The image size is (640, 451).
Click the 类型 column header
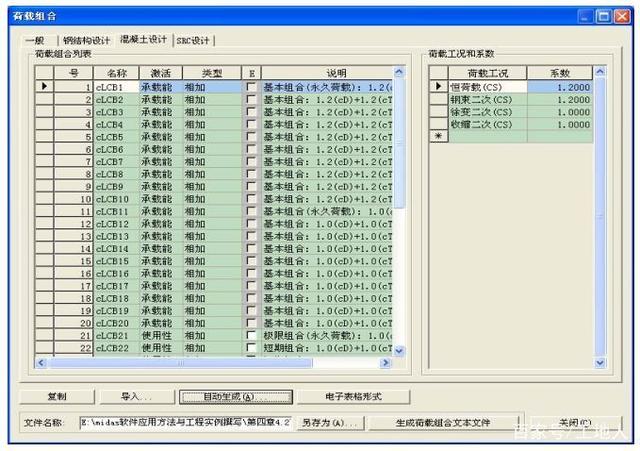click(x=212, y=73)
